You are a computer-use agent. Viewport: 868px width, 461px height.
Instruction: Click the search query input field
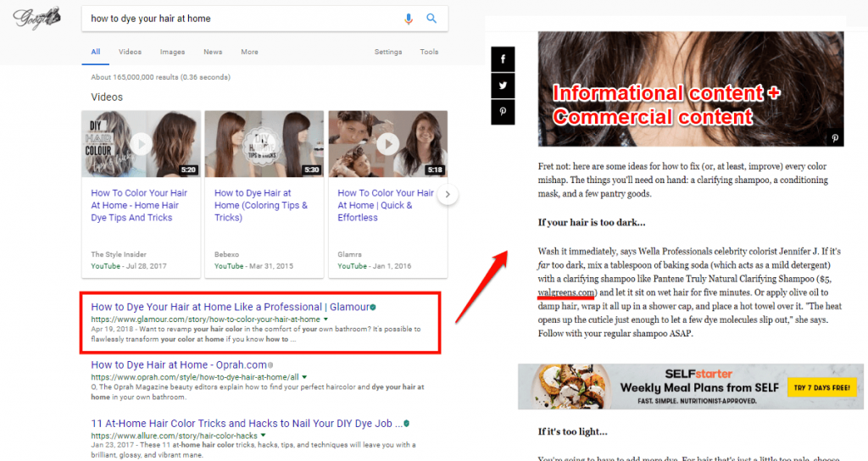(237, 19)
